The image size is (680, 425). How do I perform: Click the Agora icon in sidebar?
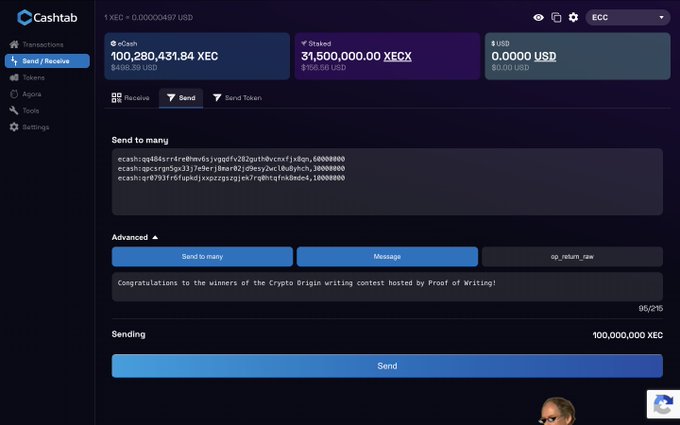(14, 94)
